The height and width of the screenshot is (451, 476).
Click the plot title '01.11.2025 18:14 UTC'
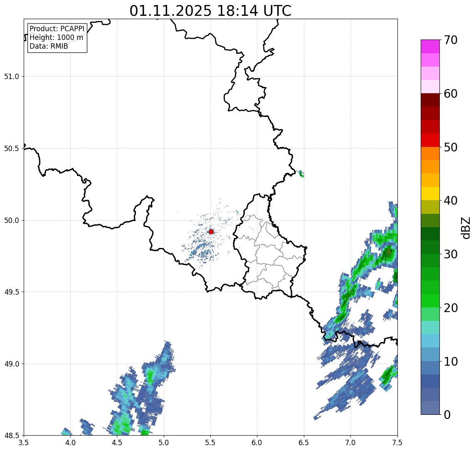pos(210,11)
